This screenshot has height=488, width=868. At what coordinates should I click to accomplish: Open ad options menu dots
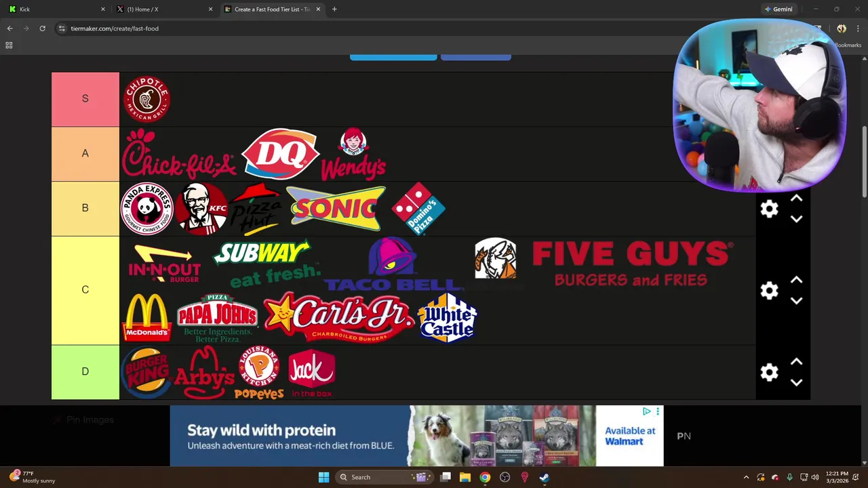657,411
